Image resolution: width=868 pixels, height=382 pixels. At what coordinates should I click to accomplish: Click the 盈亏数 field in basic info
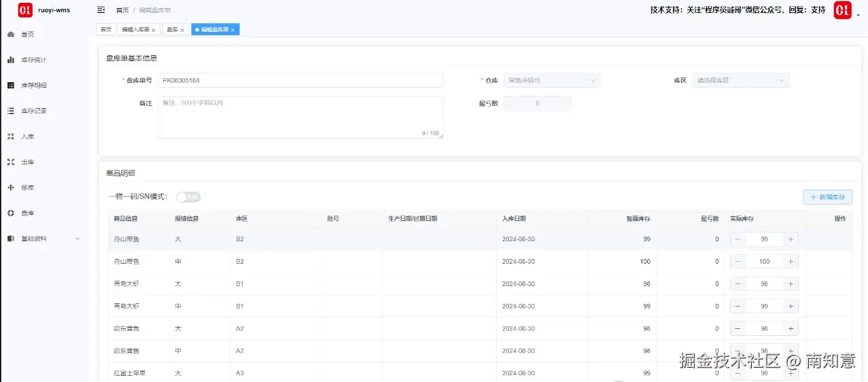click(538, 103)
